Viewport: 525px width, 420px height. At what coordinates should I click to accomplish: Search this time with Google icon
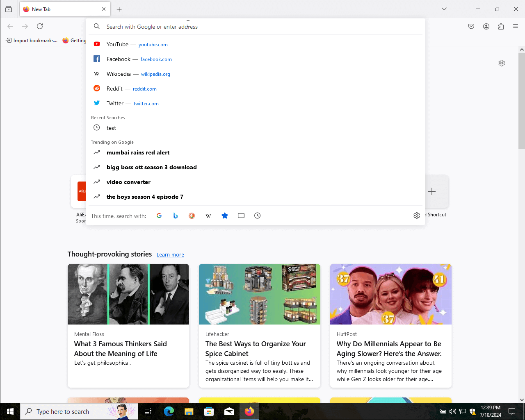coord(159,216)
